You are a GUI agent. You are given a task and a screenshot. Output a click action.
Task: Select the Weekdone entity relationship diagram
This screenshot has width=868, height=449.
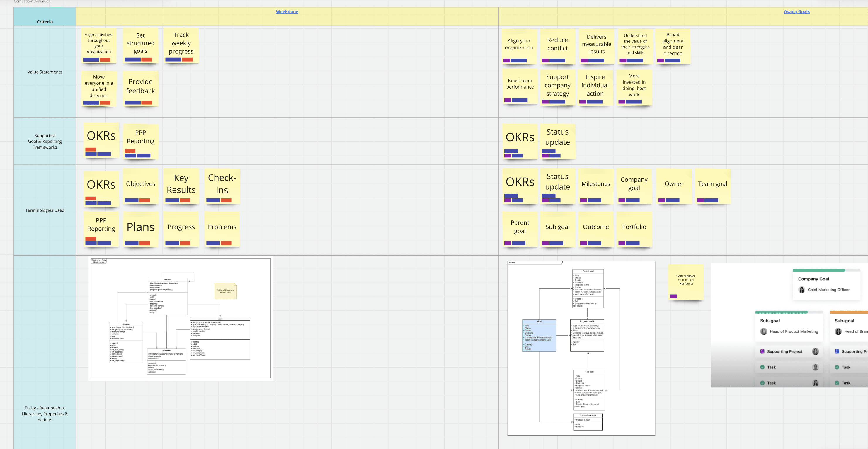181,319
